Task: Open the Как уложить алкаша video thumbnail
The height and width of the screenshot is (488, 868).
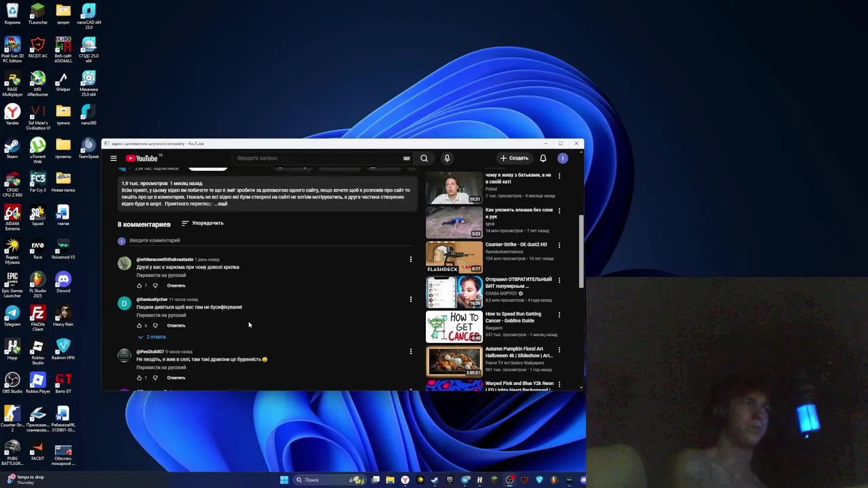Action: tap(454, 222)
